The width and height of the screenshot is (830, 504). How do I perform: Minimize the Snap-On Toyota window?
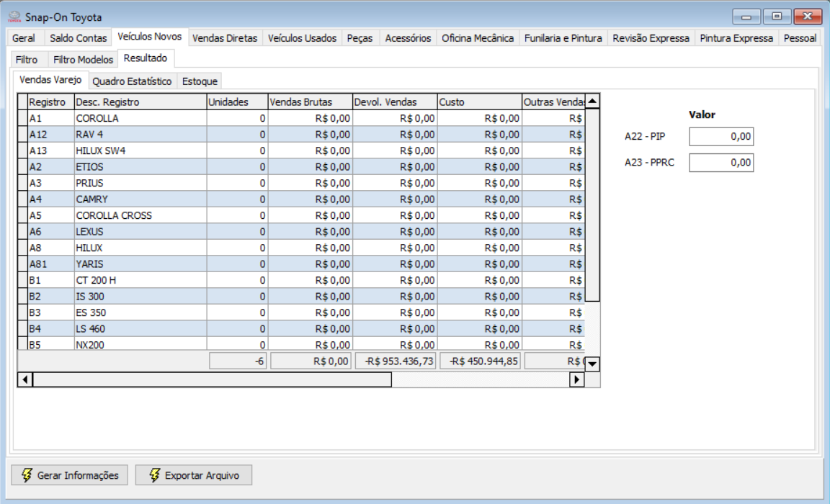coord(746,17)
